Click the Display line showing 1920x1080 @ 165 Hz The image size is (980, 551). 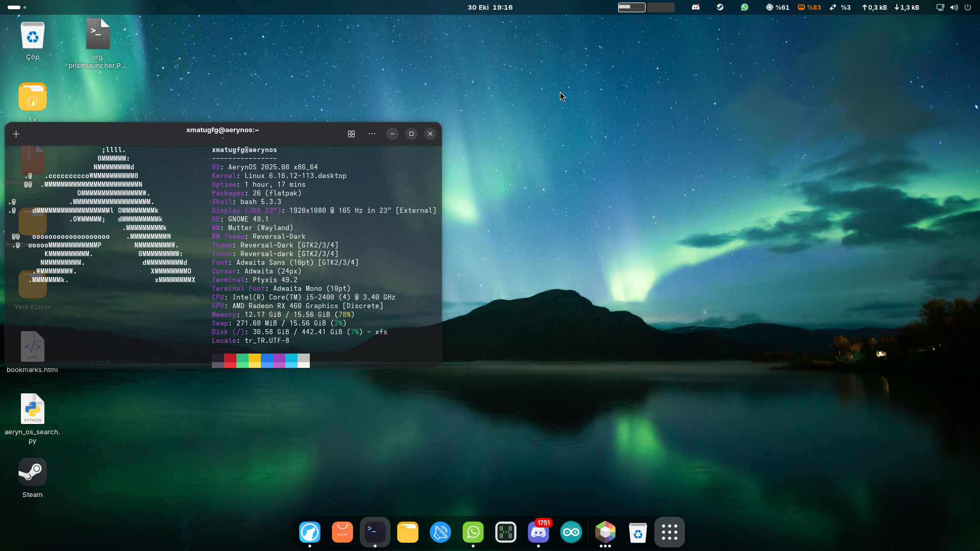pos(324,211)
